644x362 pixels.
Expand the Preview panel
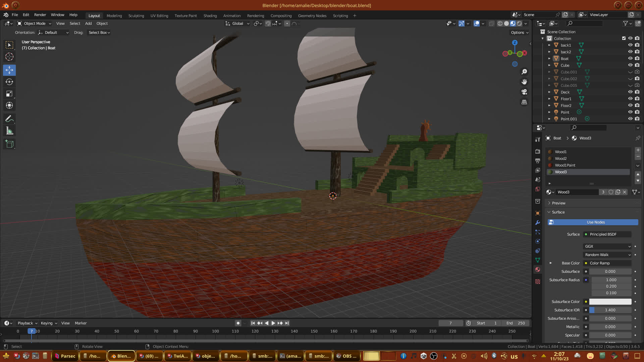pyautogui.click(x=558, y=203)
